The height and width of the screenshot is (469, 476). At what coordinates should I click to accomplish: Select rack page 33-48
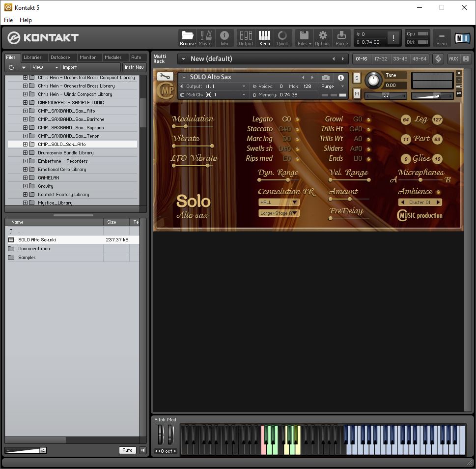tap(400, 59)
